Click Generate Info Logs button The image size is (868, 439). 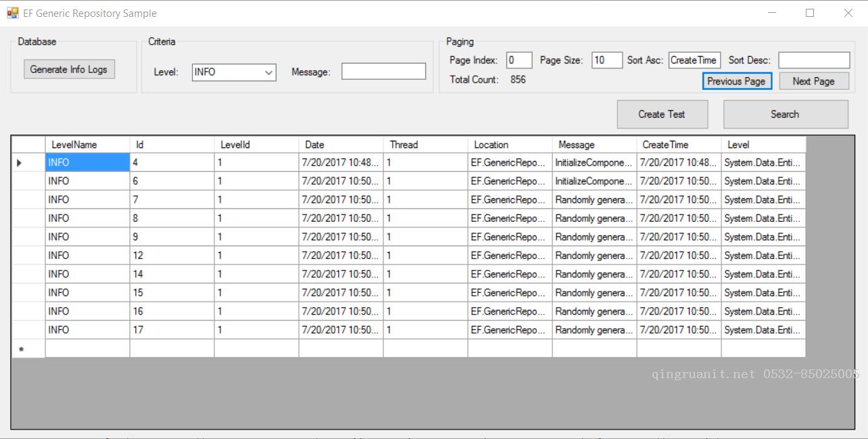coord(69,70)
